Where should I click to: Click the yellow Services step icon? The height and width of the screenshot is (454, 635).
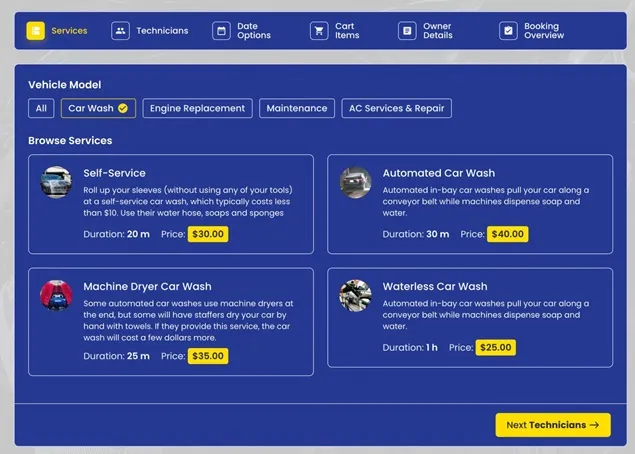point(36,31)
